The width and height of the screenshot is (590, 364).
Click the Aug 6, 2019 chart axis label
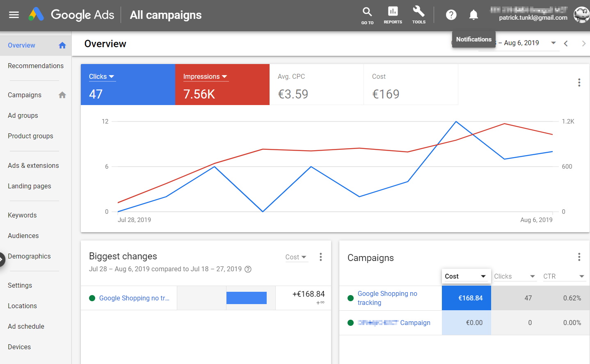[536, 220]
